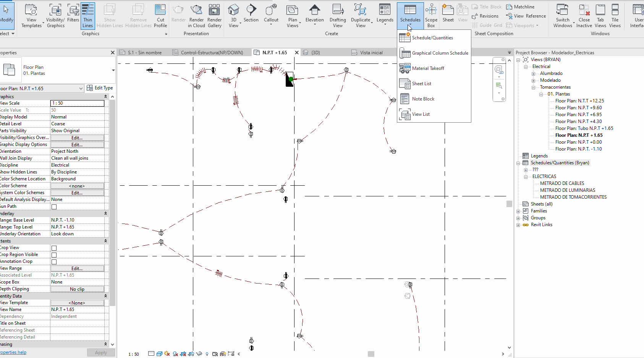This screenshot has height=358, width=644.
Task: Select the Cut Profile tool
Action: coord(160,16)
